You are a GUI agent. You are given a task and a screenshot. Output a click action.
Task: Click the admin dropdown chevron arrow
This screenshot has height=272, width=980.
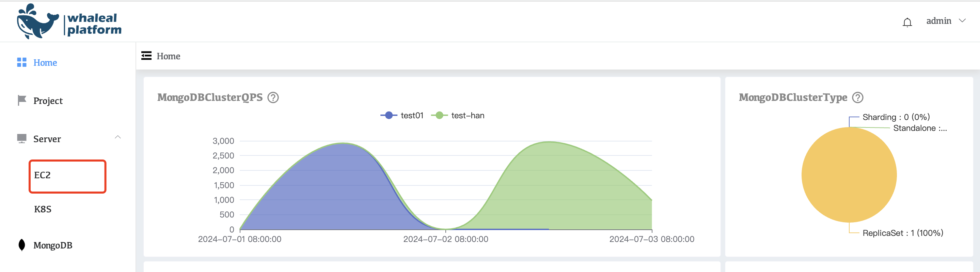pyautogui.click(x=962, y=20)
